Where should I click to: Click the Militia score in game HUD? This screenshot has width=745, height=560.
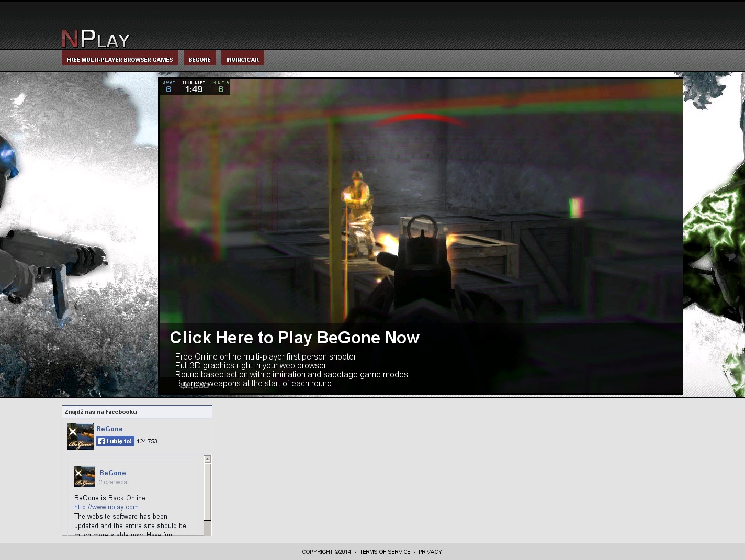click(221, 87)
